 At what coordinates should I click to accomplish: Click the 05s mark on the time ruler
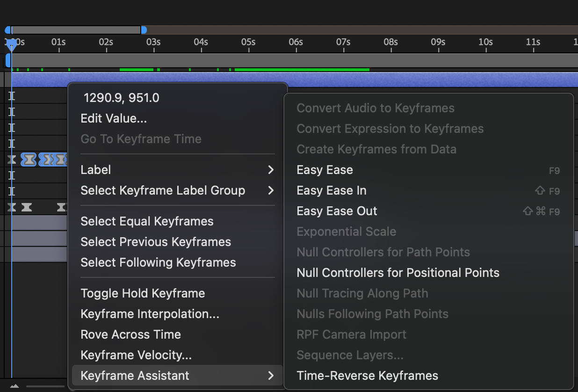click(x=248, y=43)
